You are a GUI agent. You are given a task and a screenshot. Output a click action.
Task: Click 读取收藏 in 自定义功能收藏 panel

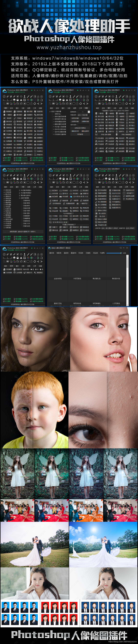coord(75,121)
